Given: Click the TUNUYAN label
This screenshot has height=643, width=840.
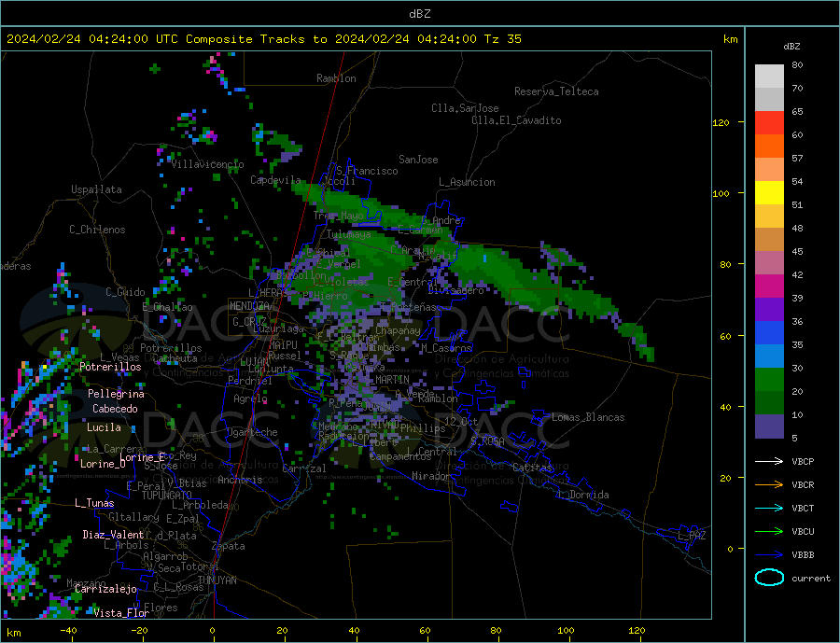Looking at the screenshot, I should (217, 580).
